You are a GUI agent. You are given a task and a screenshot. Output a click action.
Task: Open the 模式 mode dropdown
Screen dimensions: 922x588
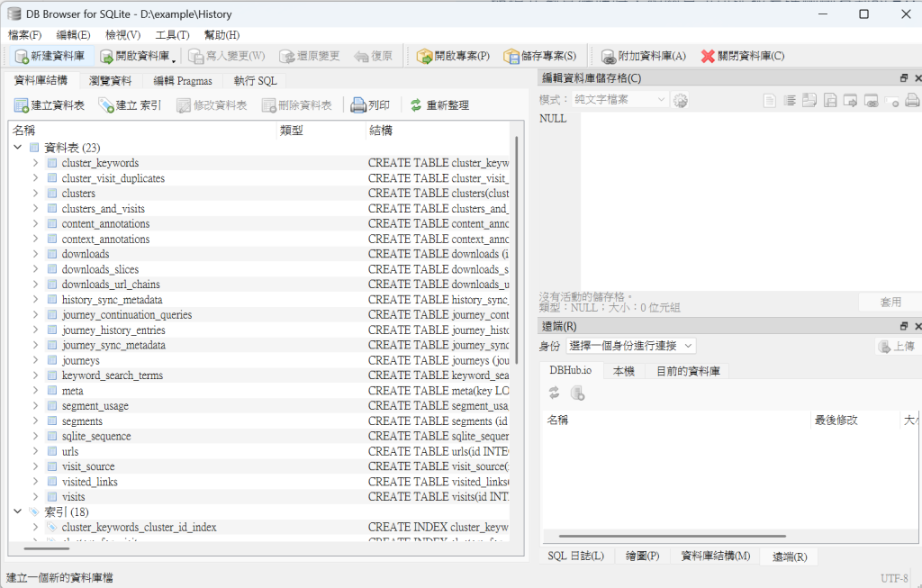pos(619,99)
